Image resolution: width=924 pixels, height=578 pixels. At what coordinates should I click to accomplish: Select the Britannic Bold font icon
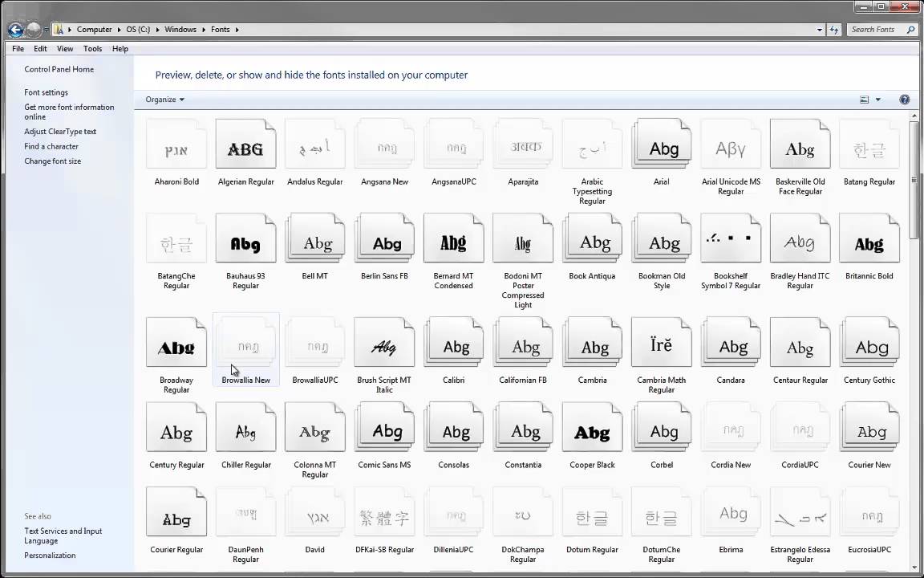[869, 238]
